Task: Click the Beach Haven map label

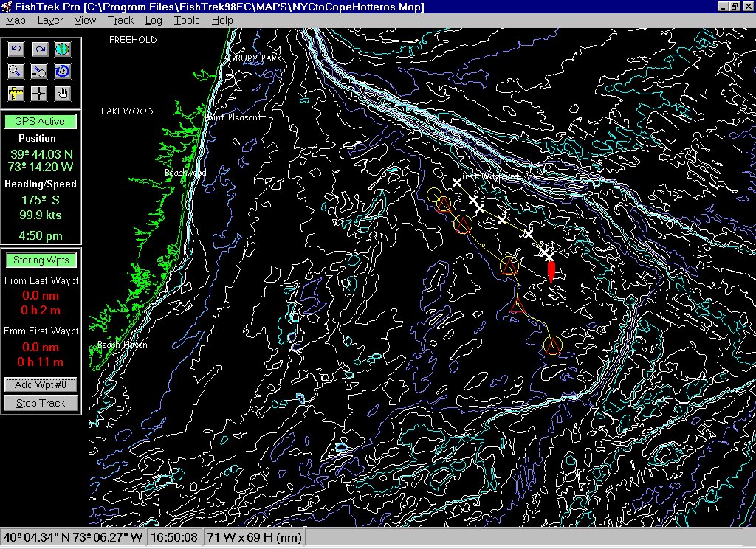Action: point(123,344)
